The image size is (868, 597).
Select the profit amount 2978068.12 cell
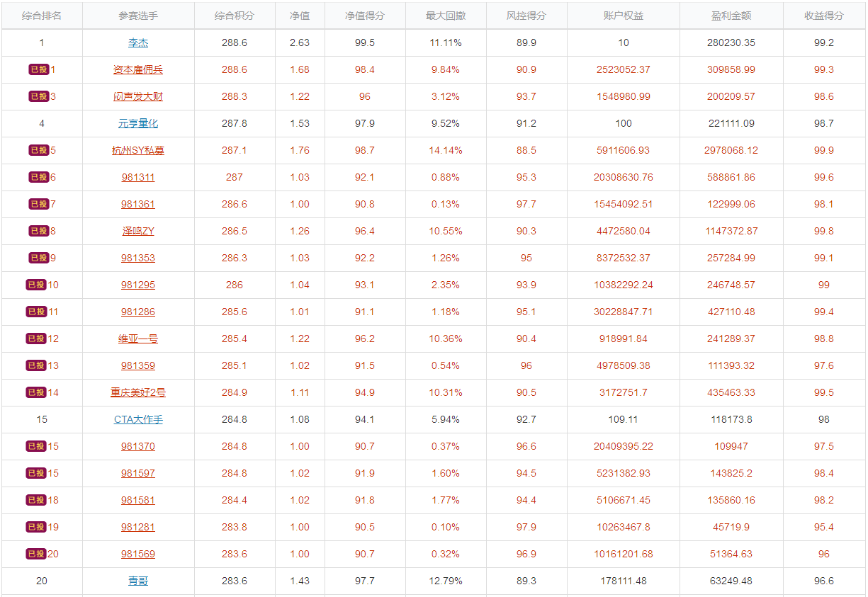point(731,150)
